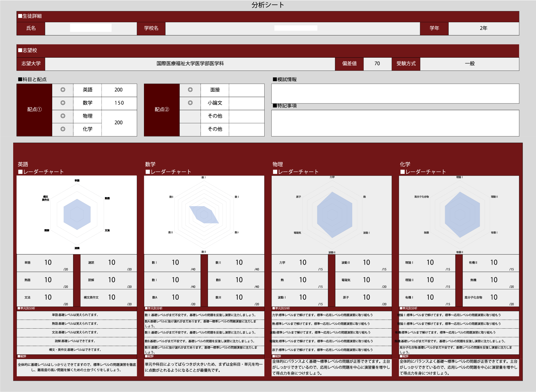
Task: Select the 志望大学 field with 国際医療福祉大学
Action: tap(190, 64)
